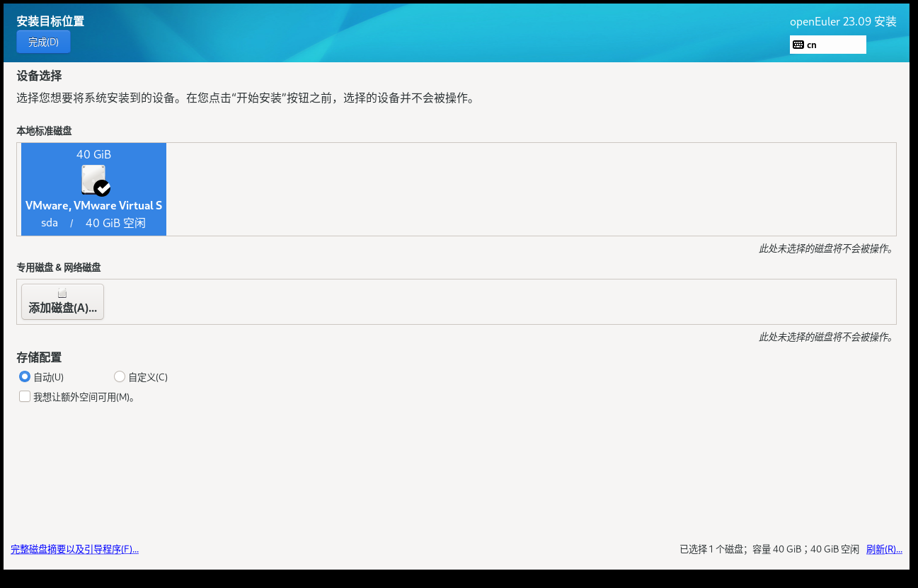Open 完整磁盘摘要以及引导程序(F)... link
918x588 pixels.
pos(74,549)
